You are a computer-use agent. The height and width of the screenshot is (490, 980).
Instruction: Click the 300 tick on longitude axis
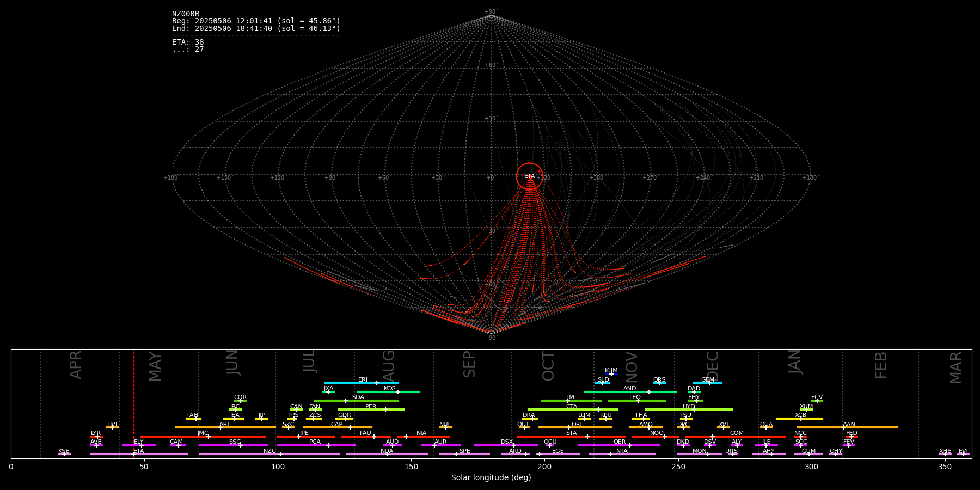click(x=811, y=467)
